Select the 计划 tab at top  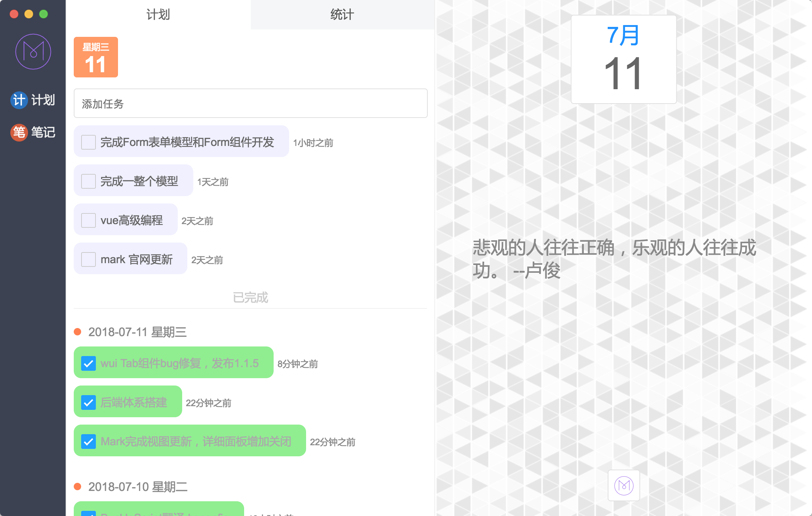[158, 15]
